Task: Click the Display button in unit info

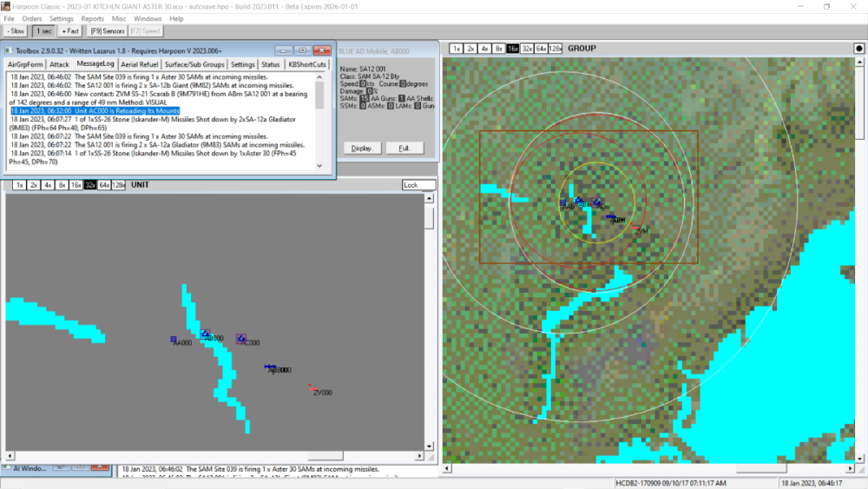Action: [x=363, y=149]
